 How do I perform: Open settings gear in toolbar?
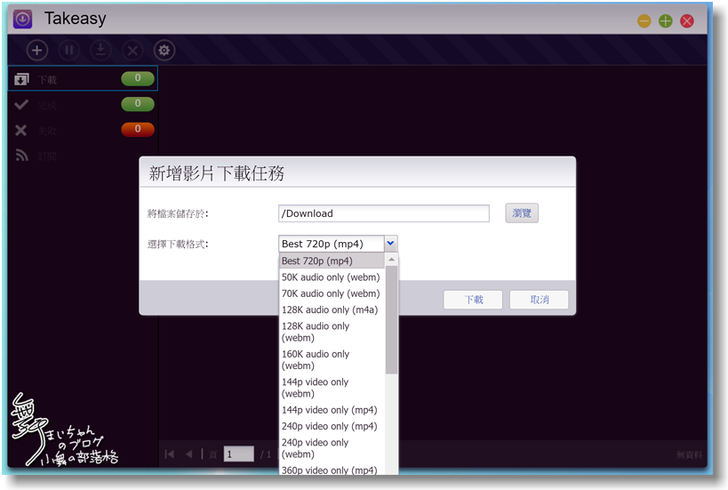(164, 50)
